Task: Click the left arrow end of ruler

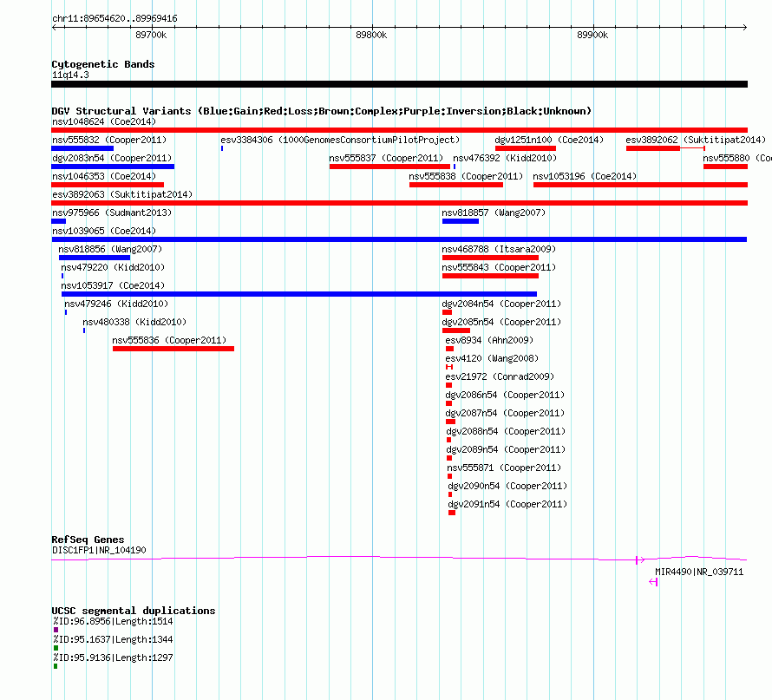Action: click(x=54, y=28)
